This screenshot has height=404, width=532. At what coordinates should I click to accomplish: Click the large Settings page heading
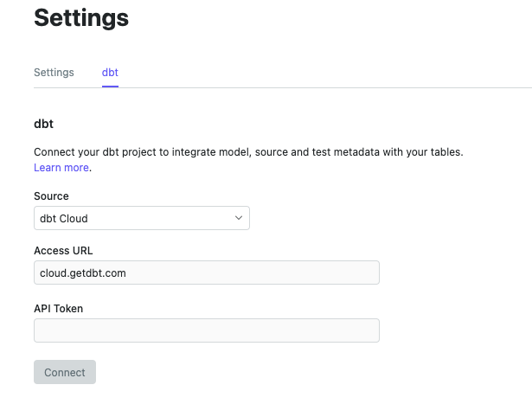pyautogui.click(x=81, y=18)
